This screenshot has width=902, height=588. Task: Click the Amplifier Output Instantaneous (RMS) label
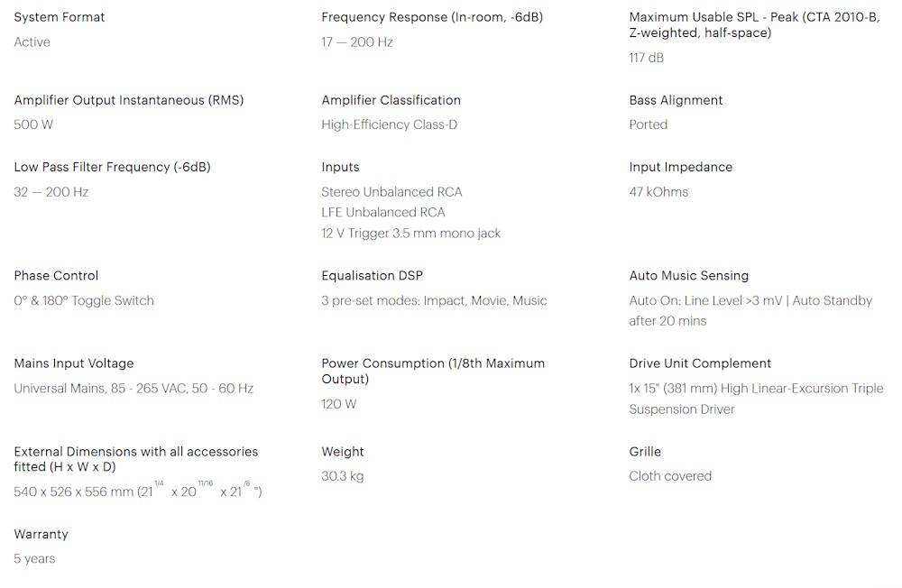(129, 100)
